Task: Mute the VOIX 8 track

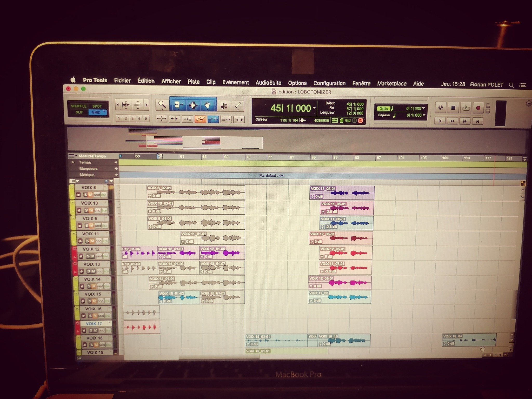Action: pos(90,195)
